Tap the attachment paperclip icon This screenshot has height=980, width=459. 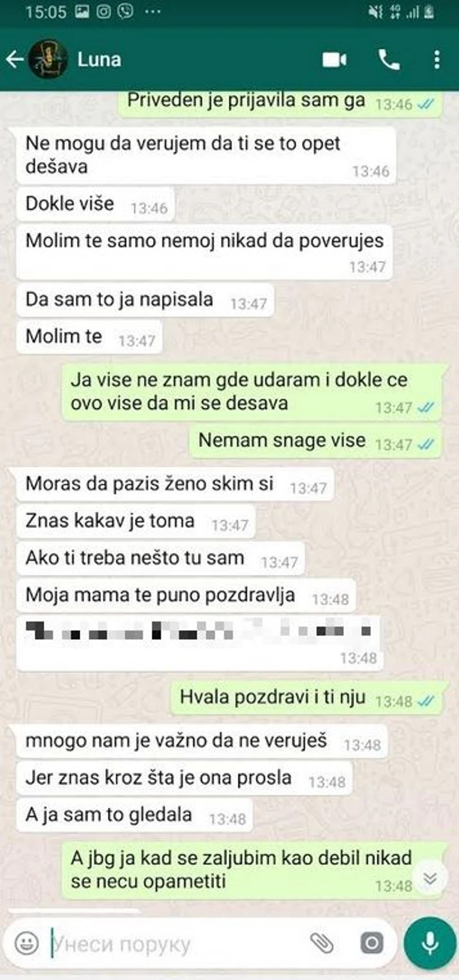coord(321,943)
